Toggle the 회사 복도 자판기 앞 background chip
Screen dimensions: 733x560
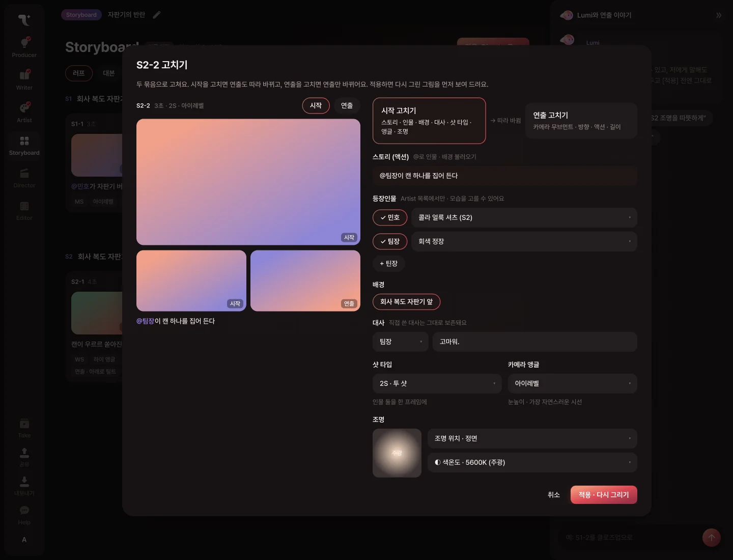[x=406, y=301]
